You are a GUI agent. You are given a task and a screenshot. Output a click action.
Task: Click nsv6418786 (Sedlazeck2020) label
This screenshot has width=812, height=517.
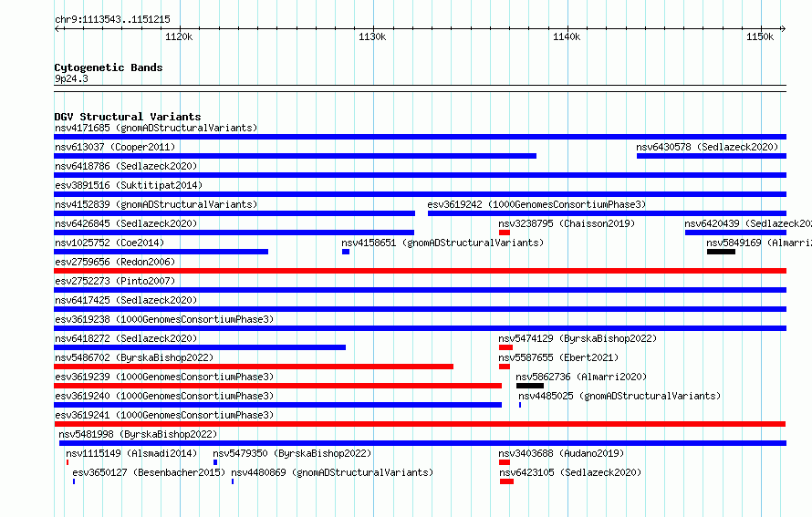[126, 166]
